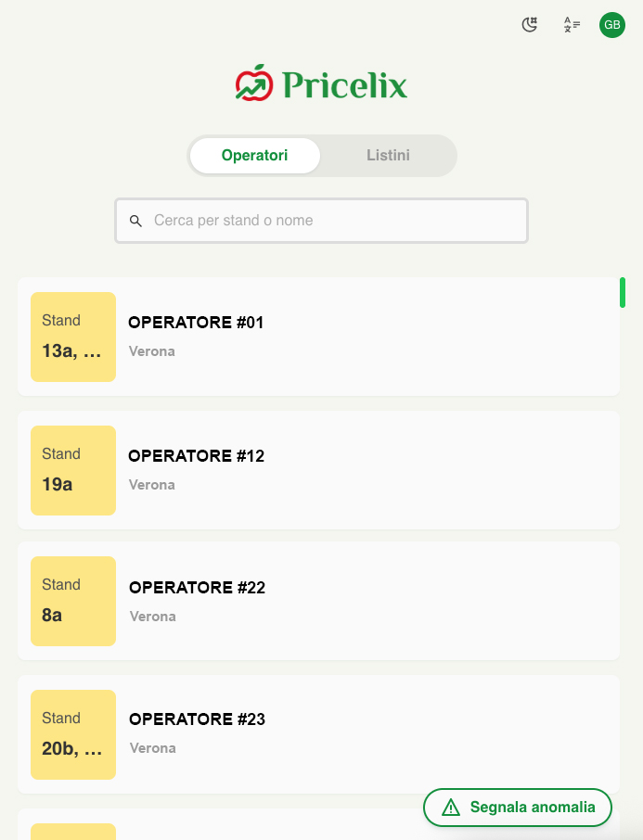643x840 pixels.
Task: Click the Stand 13a yellow badge
Action: tap(73, 337)
